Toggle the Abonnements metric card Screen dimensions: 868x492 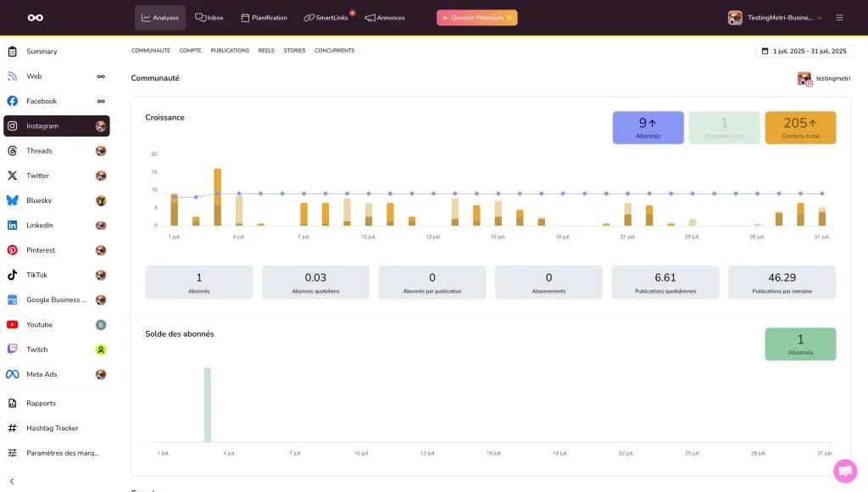[x=724, y=127]
